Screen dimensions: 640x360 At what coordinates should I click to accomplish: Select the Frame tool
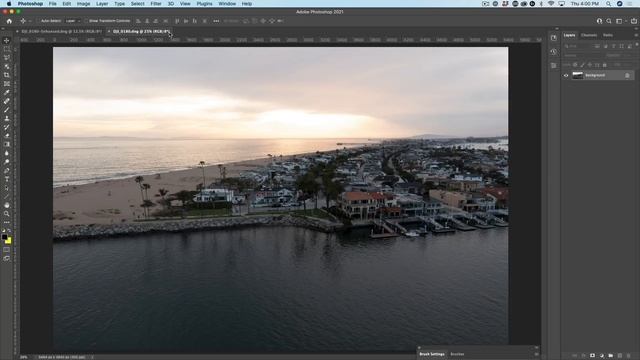pos(7,84)
